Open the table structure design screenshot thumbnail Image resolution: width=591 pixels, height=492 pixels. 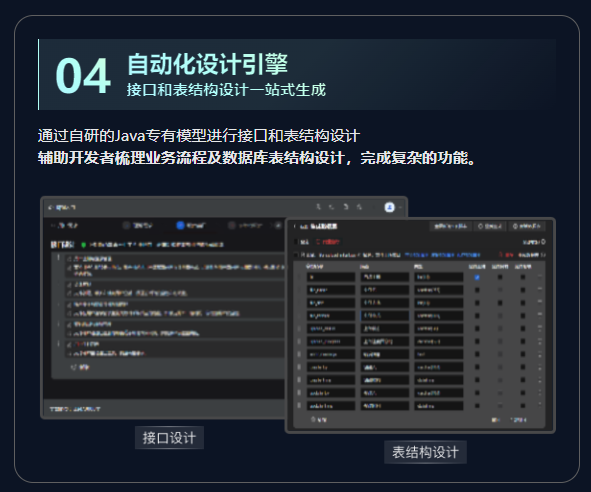click(420, 325)
